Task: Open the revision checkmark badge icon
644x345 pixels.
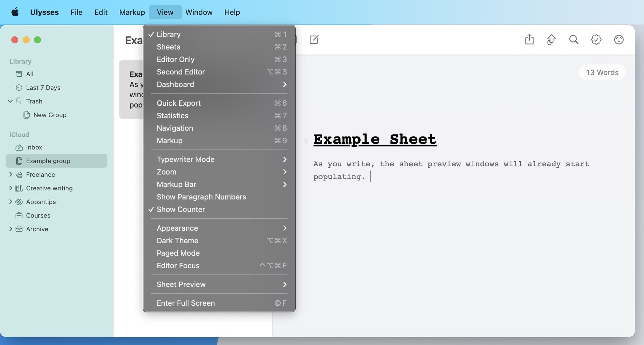Action: click(x=596, y=40)
